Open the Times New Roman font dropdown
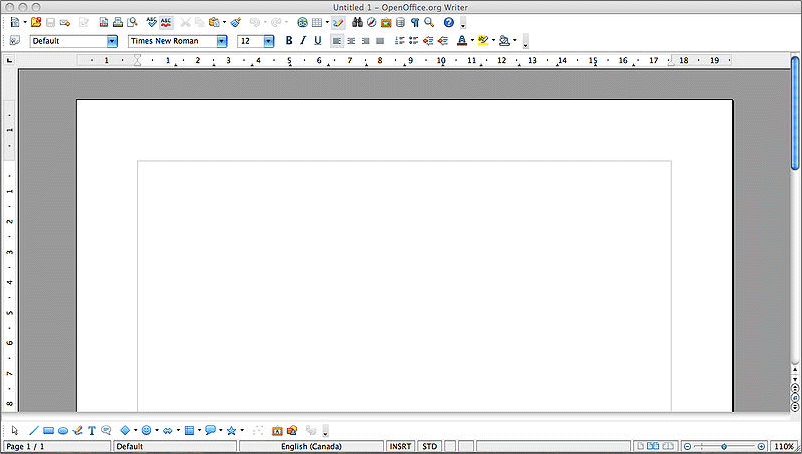This screenshot has height=454, width=802. pos(222,41)
